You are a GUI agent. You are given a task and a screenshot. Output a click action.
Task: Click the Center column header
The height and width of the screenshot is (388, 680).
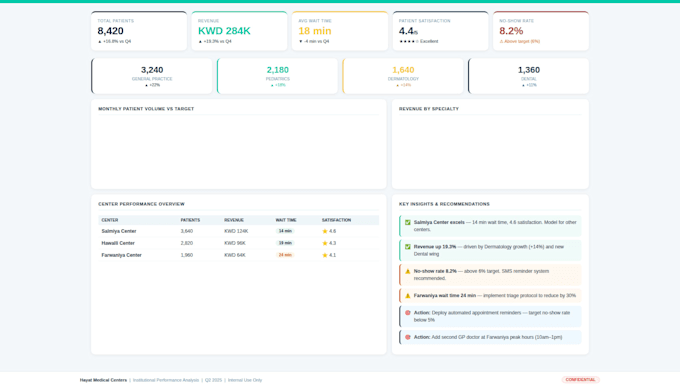point(110,220)
